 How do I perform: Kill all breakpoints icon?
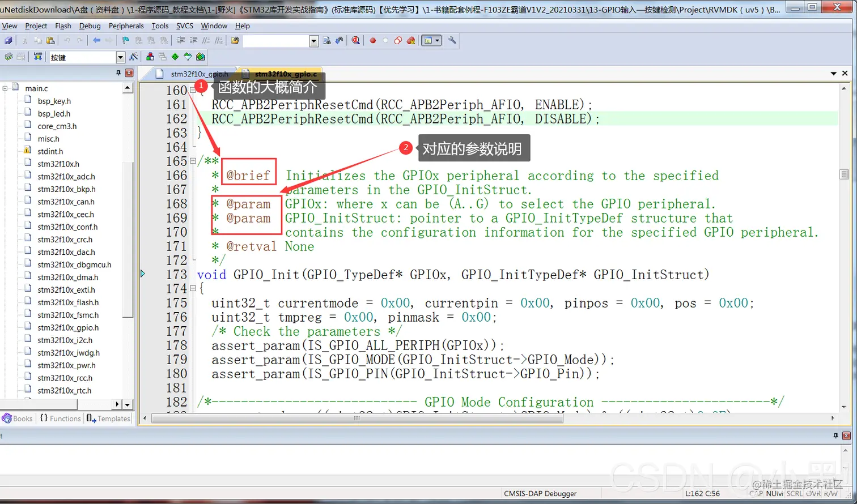coord(411,40)
